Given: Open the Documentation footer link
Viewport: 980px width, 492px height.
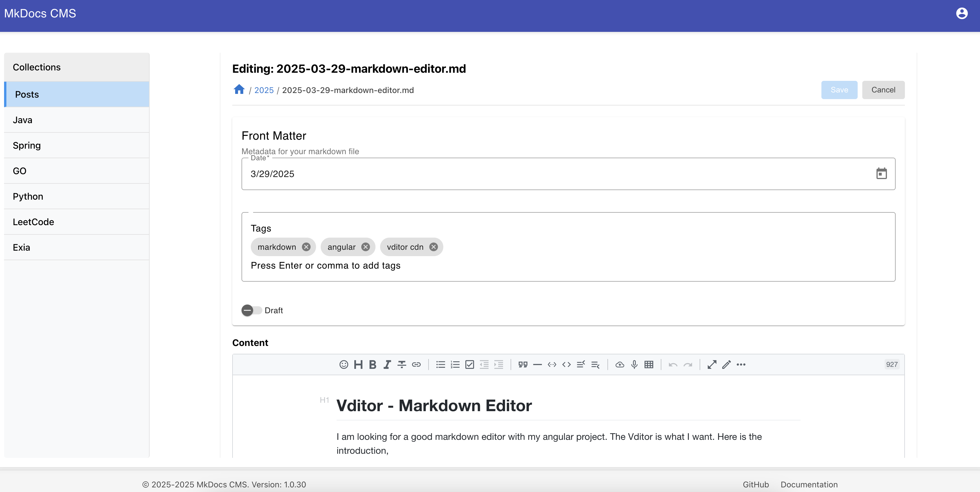Looking at the screenshot, I should tap(809, 484).
